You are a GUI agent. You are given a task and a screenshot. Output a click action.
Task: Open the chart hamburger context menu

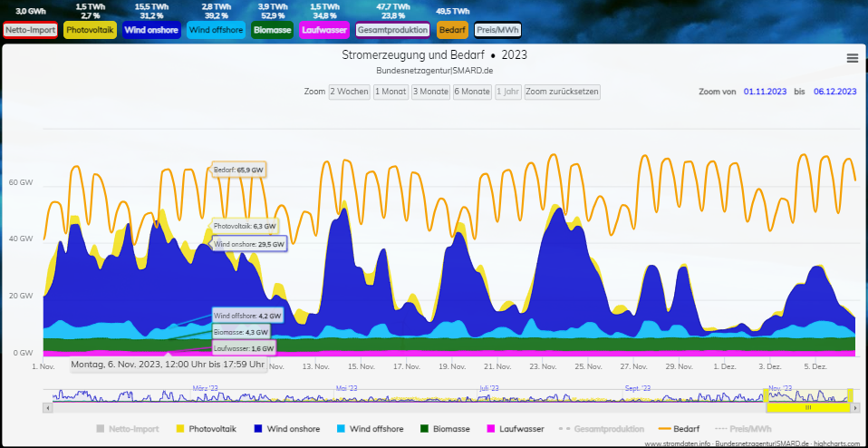(x=852, y=58)
